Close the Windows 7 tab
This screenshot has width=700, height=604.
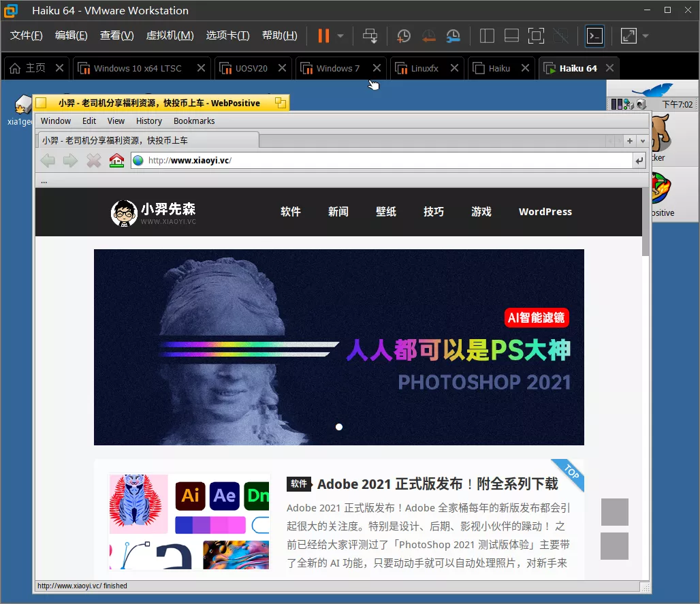tap(377, 68)
